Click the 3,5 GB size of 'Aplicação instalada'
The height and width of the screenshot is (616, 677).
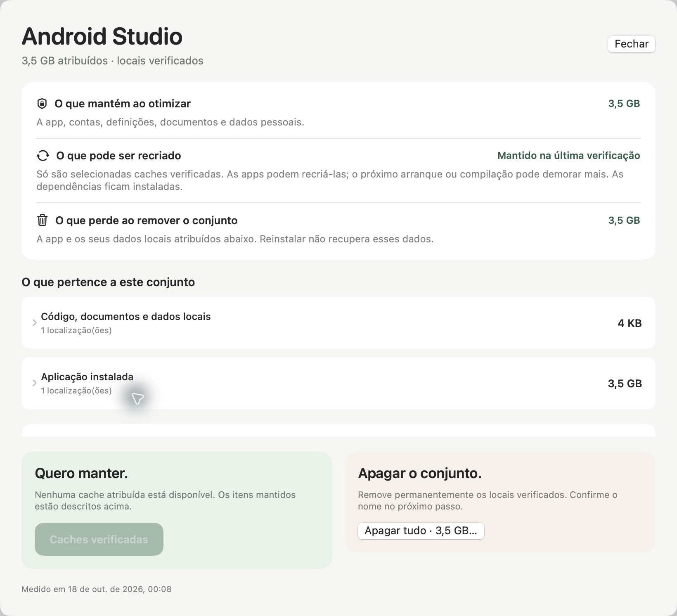click(625, 384)
